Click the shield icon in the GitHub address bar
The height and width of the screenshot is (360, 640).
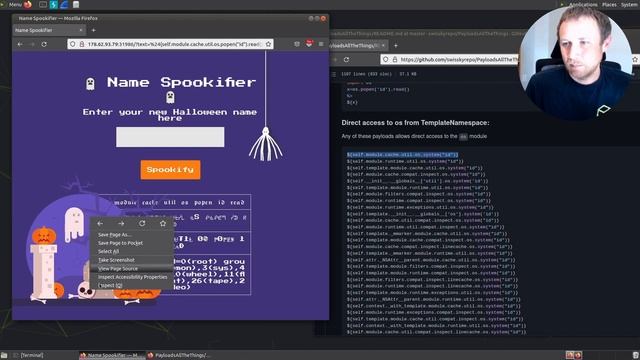click(x=386, y=60)
